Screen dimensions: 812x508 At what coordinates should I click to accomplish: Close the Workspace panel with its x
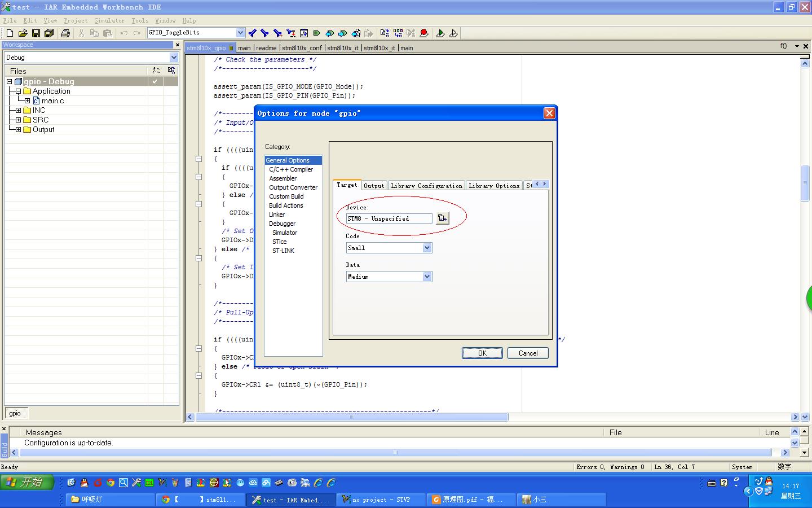(x=178, y=45)
